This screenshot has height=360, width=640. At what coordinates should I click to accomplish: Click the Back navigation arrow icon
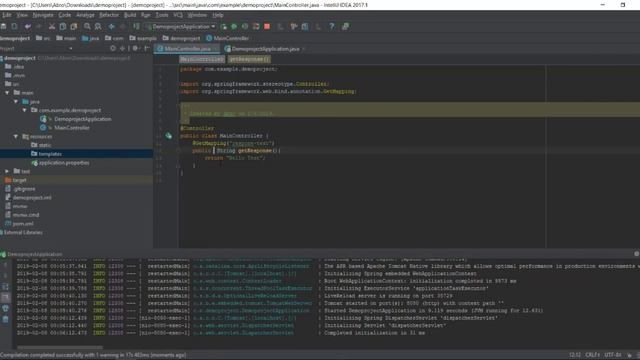pos(111,27)
